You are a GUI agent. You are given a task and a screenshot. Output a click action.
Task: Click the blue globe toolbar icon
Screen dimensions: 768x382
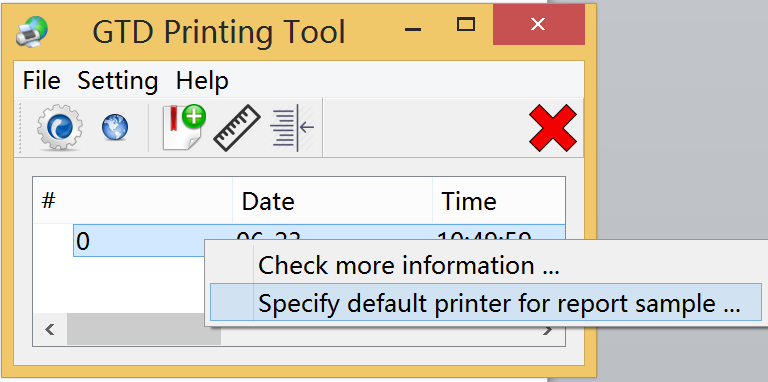point(115,127)
